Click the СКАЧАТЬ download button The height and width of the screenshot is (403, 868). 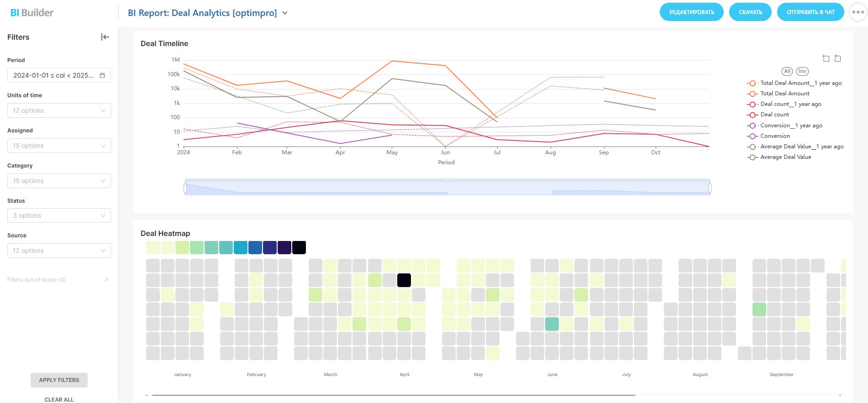[750, 12]
